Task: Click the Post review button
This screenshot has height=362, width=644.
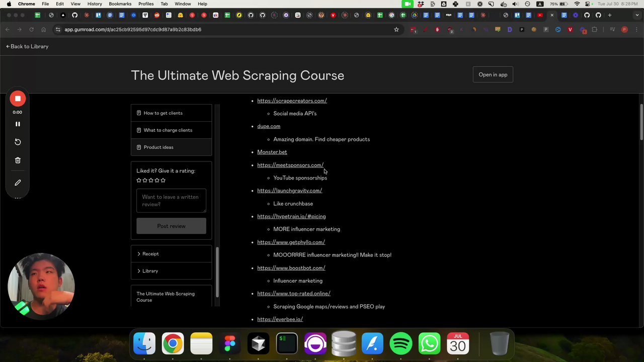Action: click(171, 226)
